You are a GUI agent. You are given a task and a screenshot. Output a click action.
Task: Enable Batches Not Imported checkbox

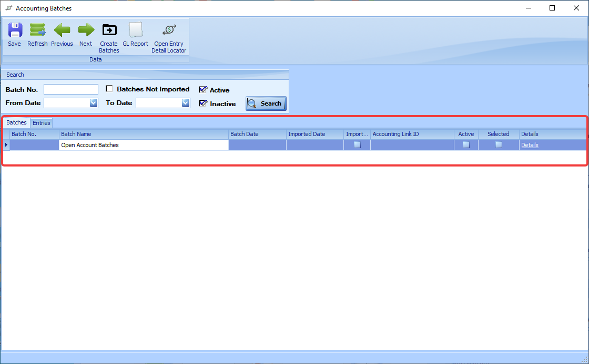109,89
